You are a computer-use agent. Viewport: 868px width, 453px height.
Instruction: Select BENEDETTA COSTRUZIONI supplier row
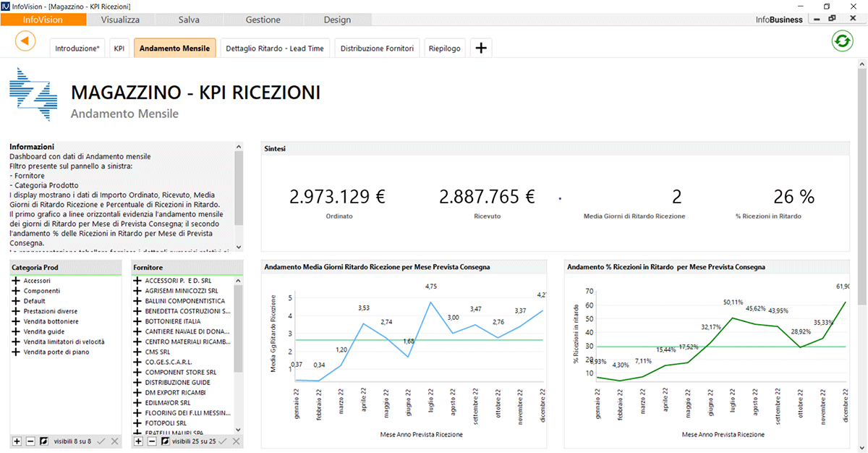(188, 311)
